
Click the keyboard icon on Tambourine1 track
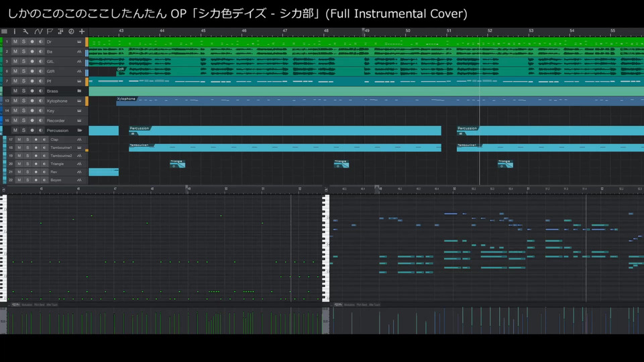pos(79,147)
